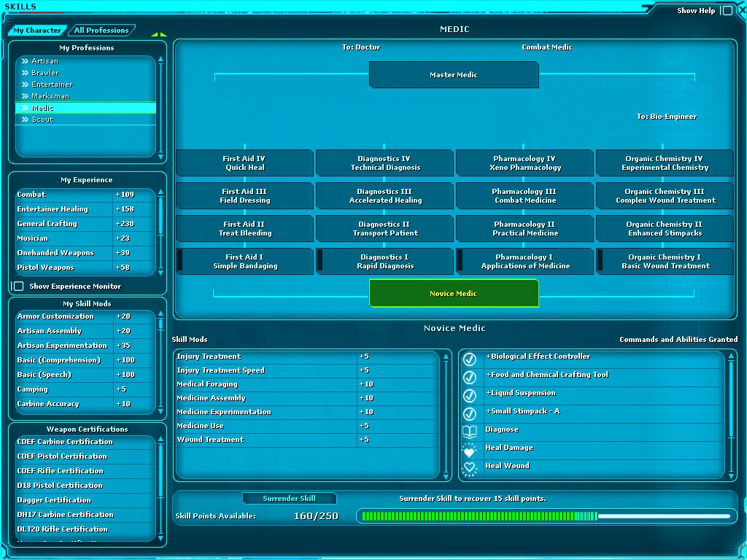
Task: Toggle the Show Help checkbox
Action: [x=727, y=10]
